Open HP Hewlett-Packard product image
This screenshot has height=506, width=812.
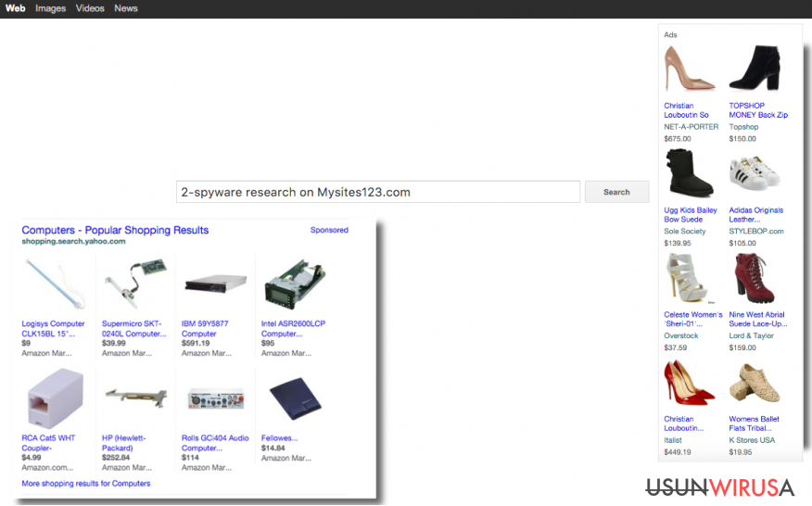[x=135, y=398]
